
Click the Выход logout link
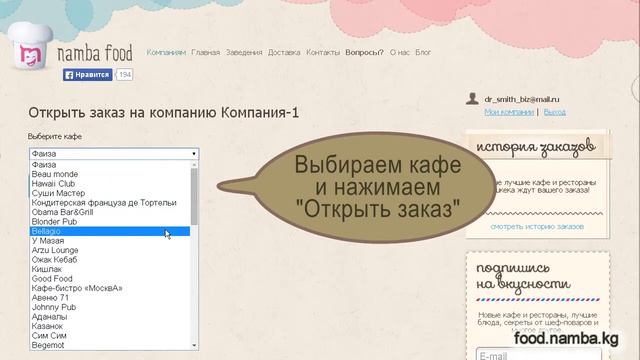coord(555,112)
